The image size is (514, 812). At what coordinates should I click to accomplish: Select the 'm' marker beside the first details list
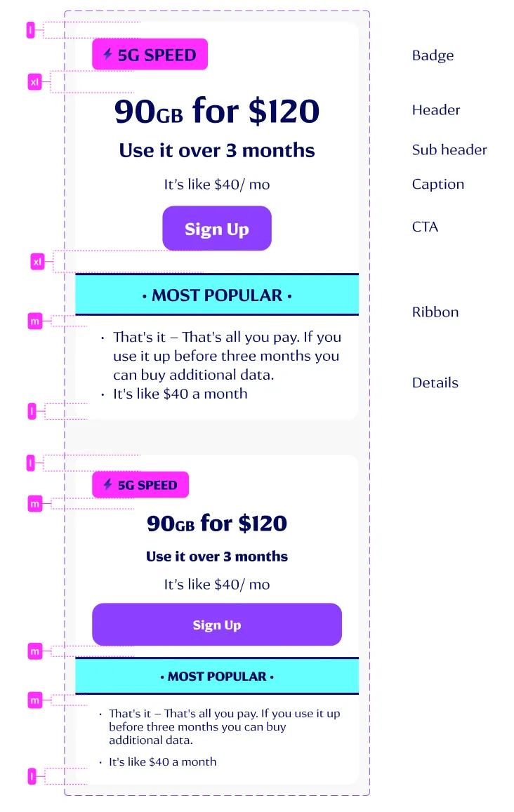[34, 321]
